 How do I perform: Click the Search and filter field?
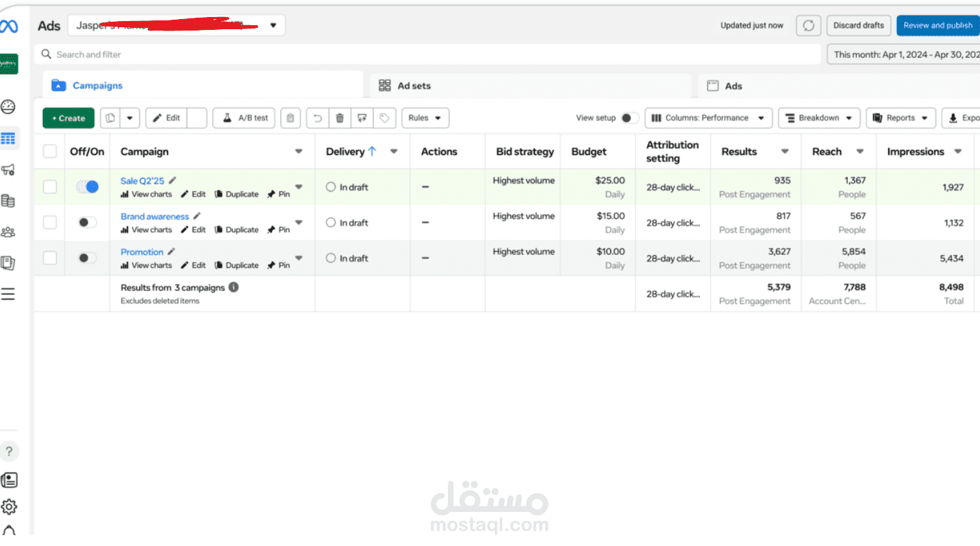(428, 54)
